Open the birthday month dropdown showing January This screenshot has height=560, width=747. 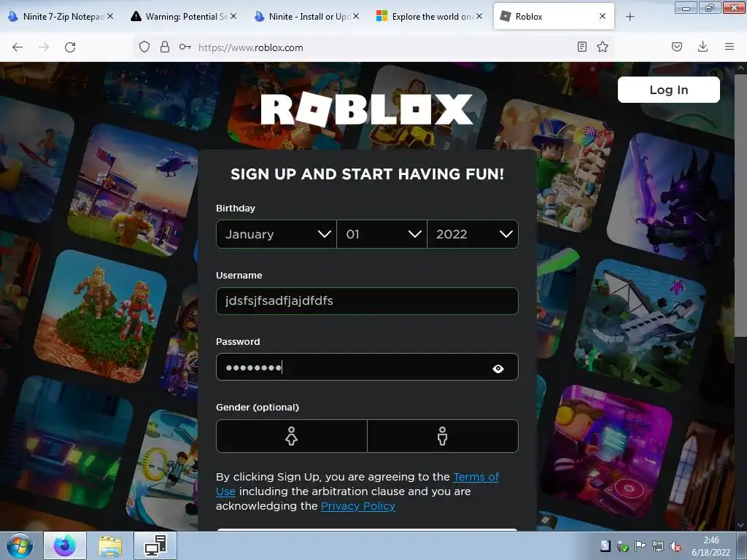point(276,234)
